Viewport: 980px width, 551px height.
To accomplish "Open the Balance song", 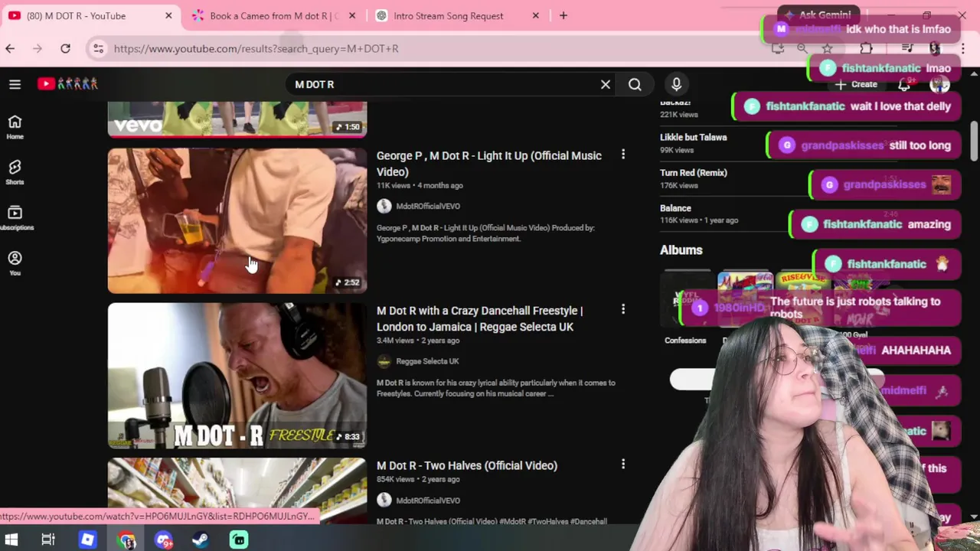I will point(675,208).
